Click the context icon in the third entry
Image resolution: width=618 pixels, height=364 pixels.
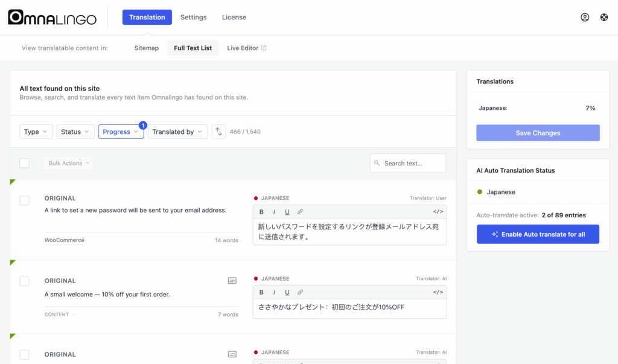click(232, 354)
